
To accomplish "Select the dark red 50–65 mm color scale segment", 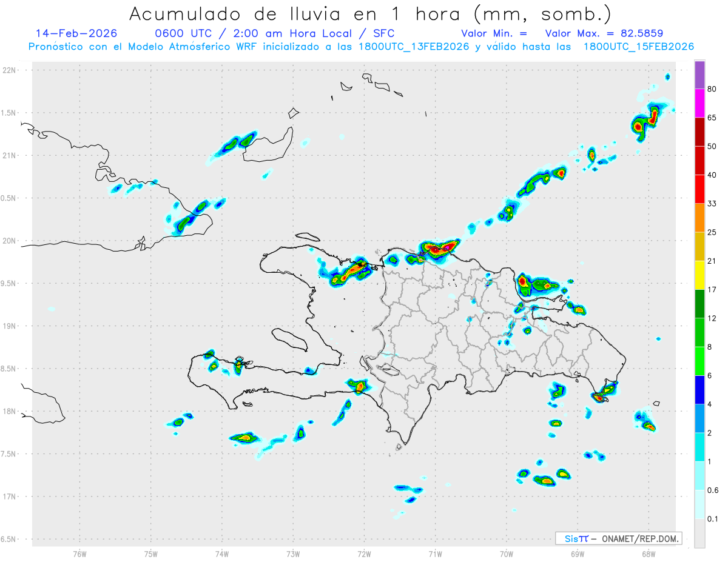I will coord(699,132).
